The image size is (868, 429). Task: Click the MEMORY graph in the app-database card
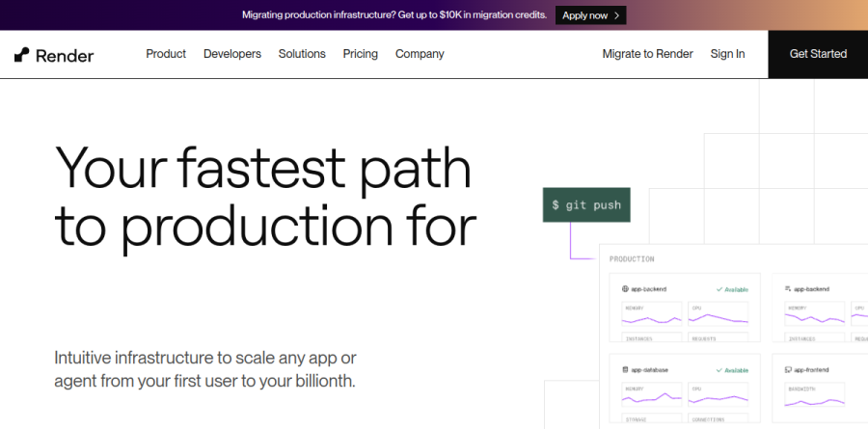click(x=652, y=394)
